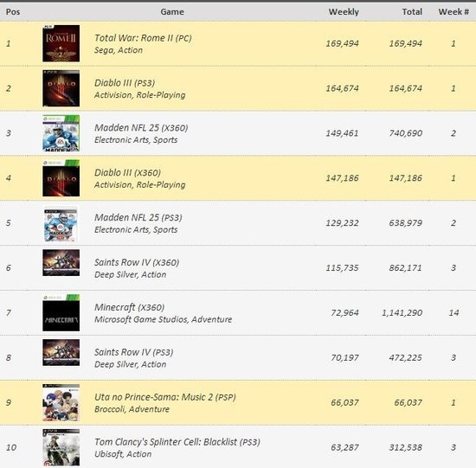This screenshot has width=476, height=468.
Task: Click the Uta no Prince-Sama cover art
Action: [61, 403]
